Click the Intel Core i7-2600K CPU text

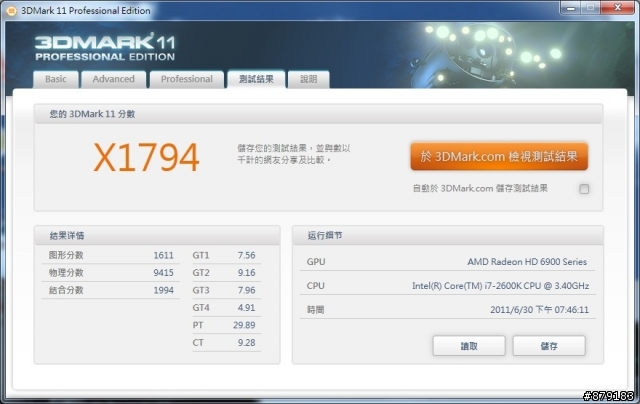click(x=500, y=286)
